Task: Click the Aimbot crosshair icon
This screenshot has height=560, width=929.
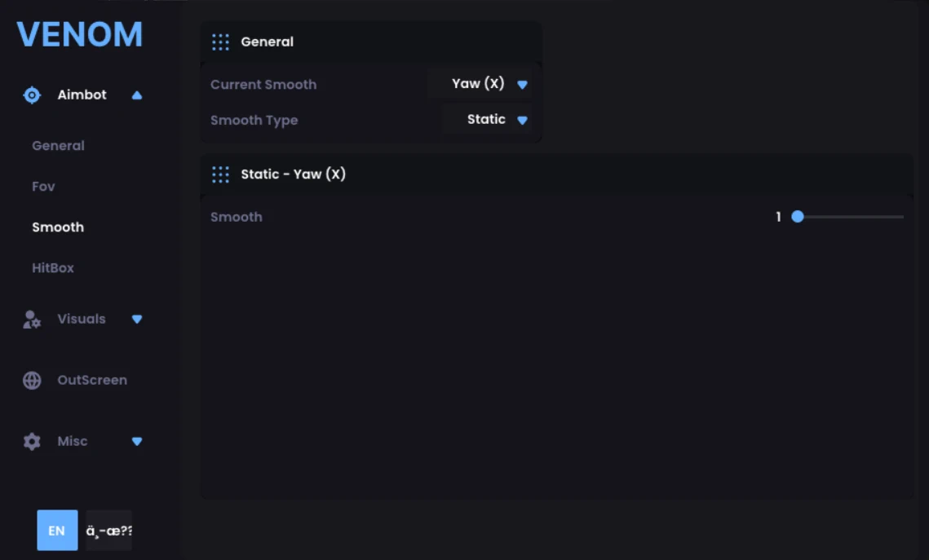Action: (32, 95)
